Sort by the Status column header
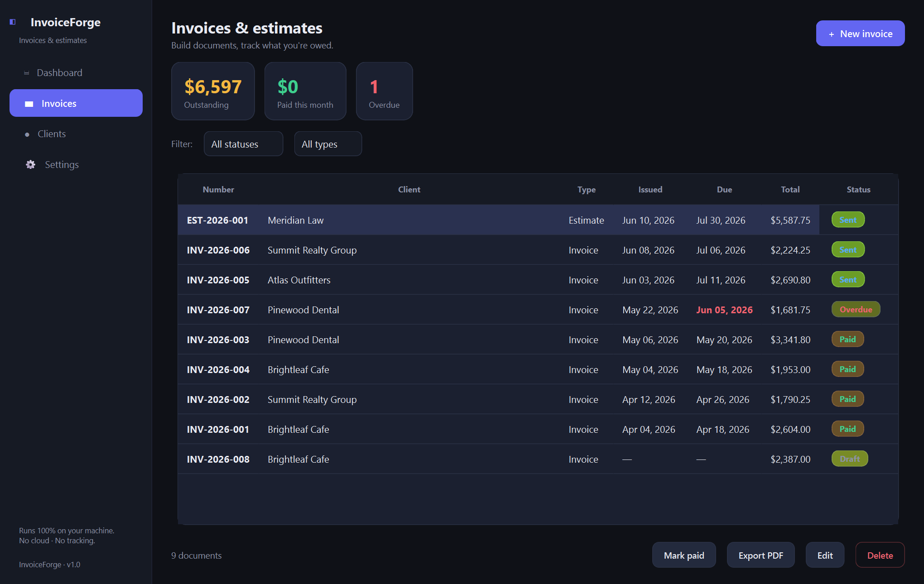This screenshot has width=924, height=584. point(858,190)
